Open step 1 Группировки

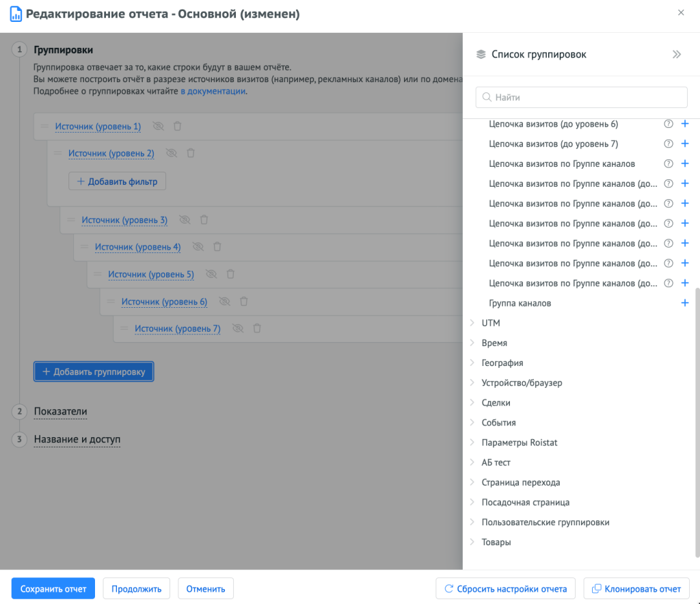click(x=64, y=49)
